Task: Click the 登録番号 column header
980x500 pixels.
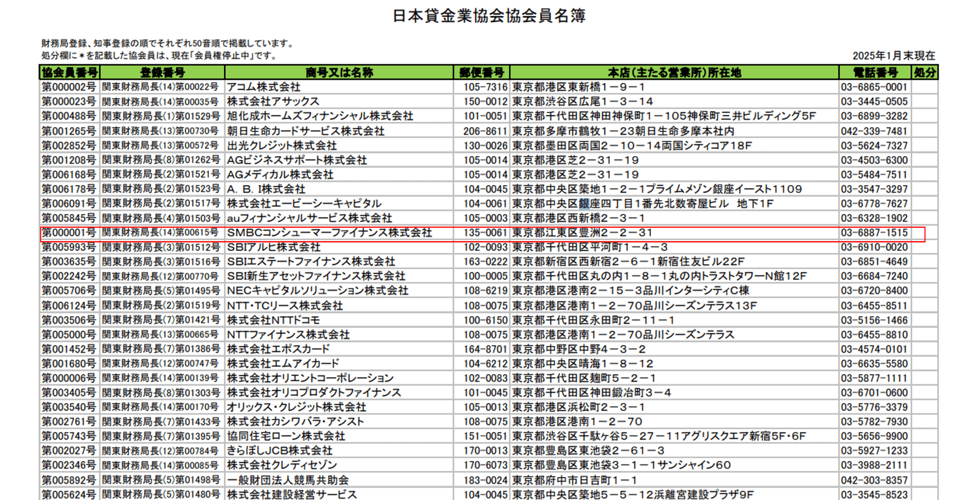Action: pos(162,73)
